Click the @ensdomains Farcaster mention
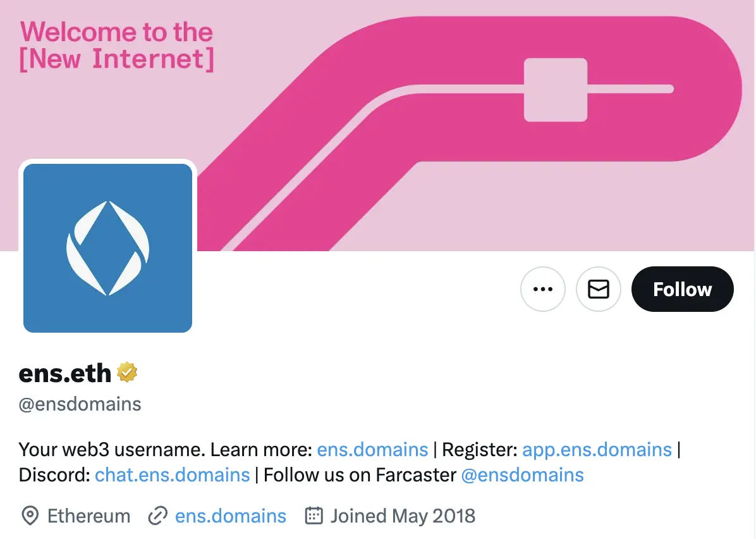 point(522,474)
